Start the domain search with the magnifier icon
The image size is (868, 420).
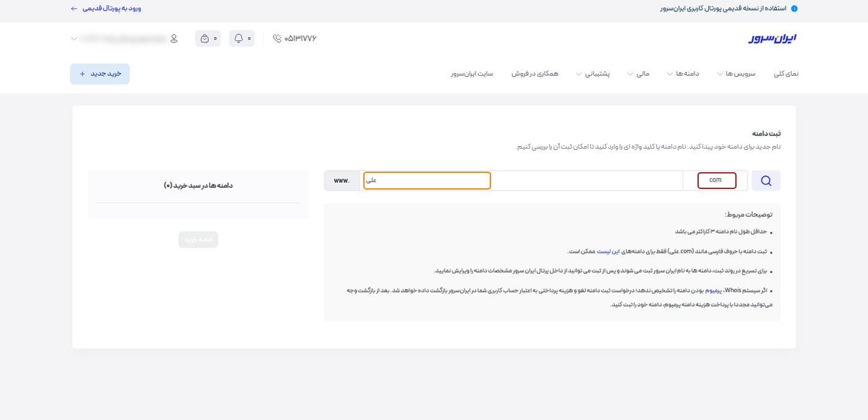[766, 180]
